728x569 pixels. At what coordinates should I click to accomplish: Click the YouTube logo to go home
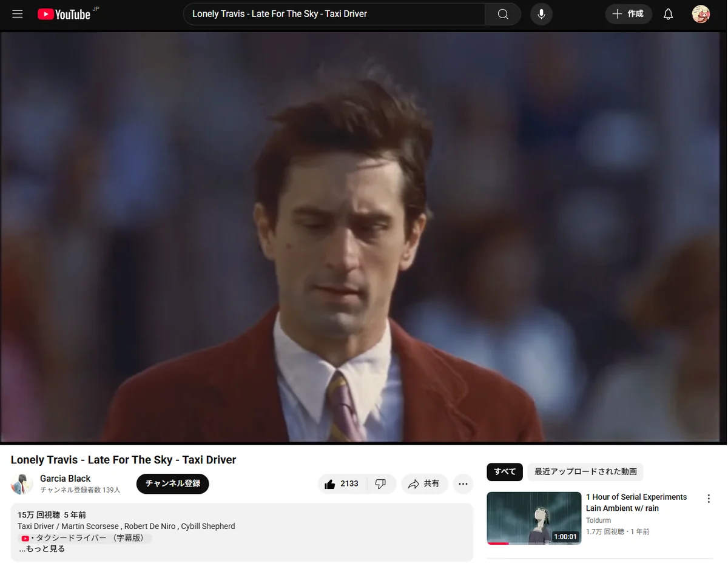click(64, 14)
